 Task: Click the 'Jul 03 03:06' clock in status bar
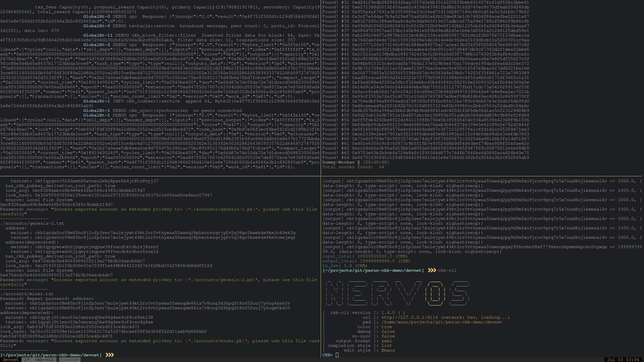click(623, 360)
